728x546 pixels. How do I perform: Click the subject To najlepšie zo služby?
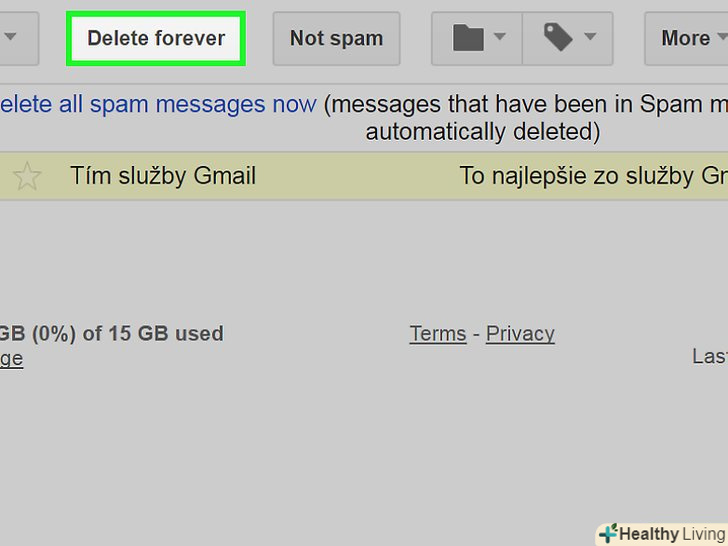(592, 177)
